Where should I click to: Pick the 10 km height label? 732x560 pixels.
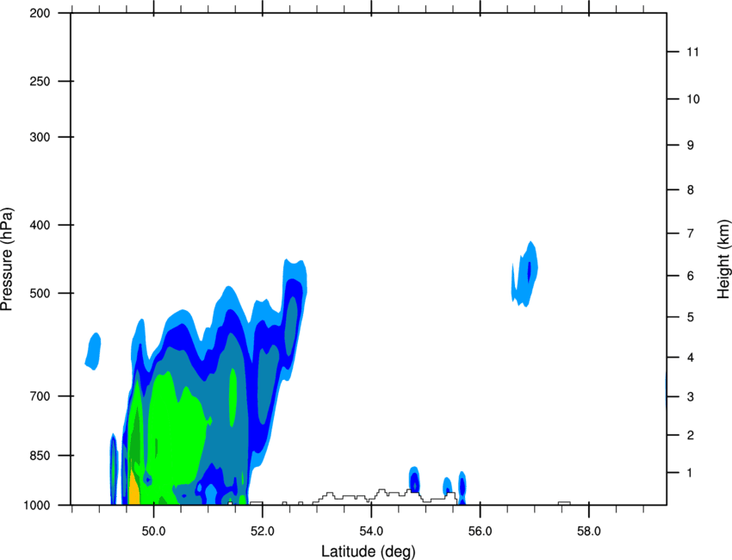[x=692, y=99]
